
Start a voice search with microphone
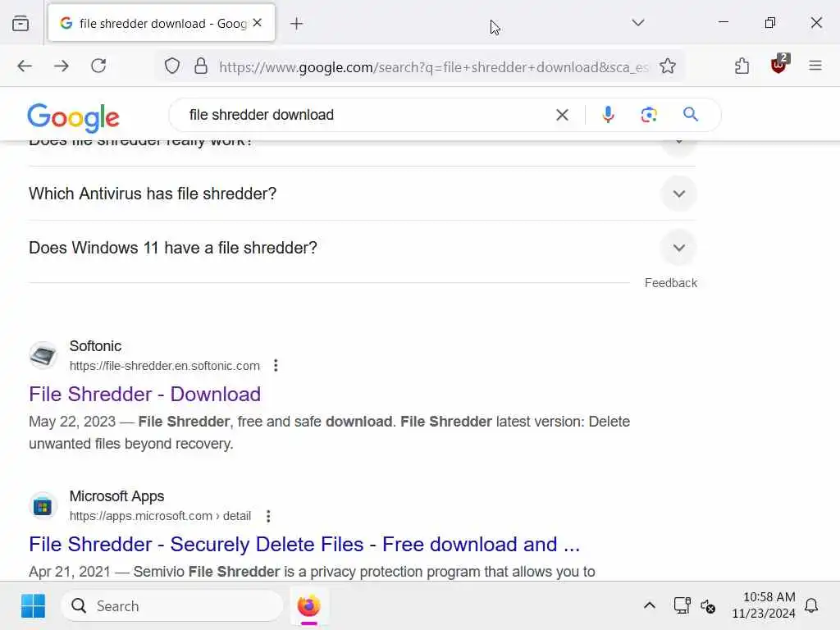(x=608, y=115)
